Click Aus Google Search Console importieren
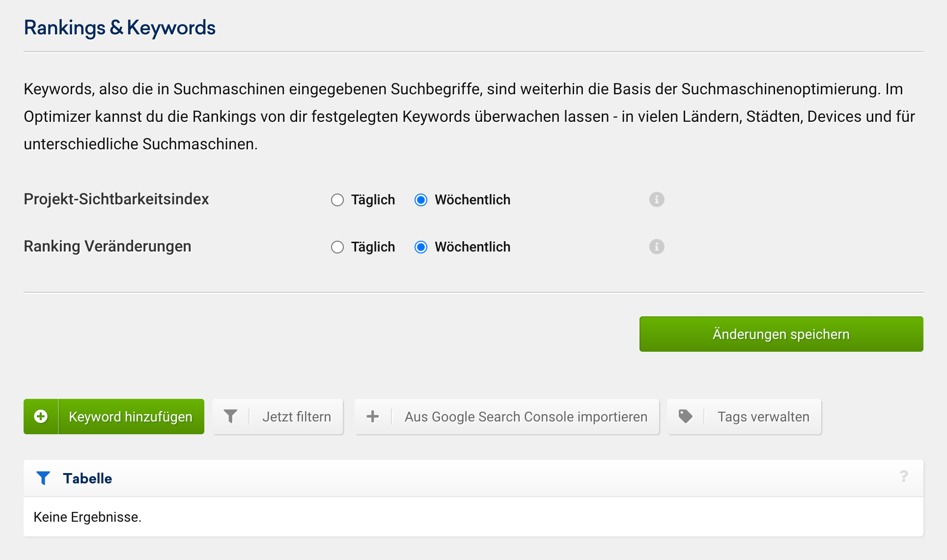 pos(526,417)
